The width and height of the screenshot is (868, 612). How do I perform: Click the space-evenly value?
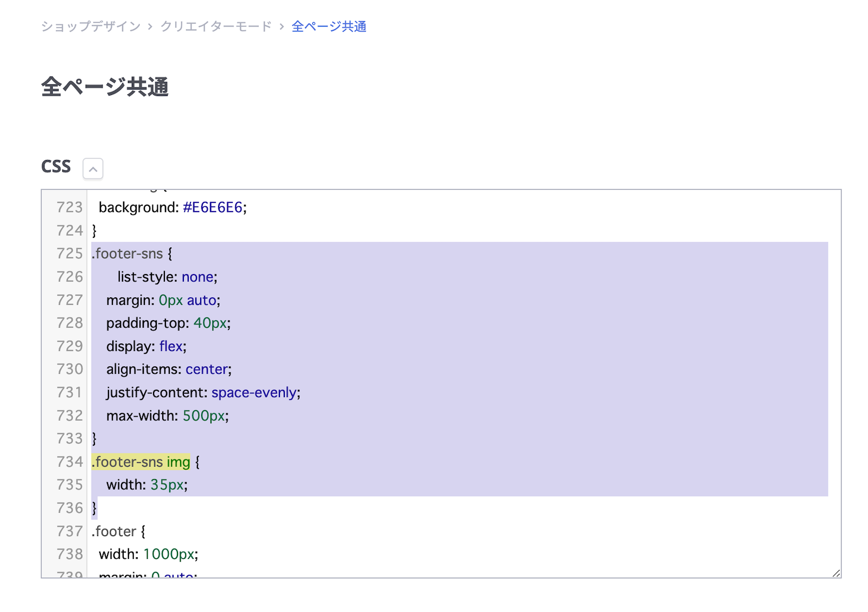(254, 393)
